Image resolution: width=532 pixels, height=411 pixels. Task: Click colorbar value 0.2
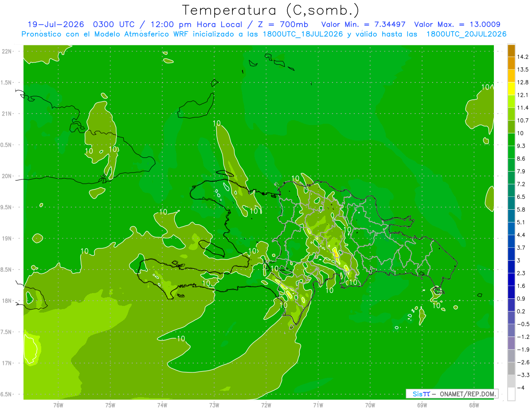click(x=521, y=311)
